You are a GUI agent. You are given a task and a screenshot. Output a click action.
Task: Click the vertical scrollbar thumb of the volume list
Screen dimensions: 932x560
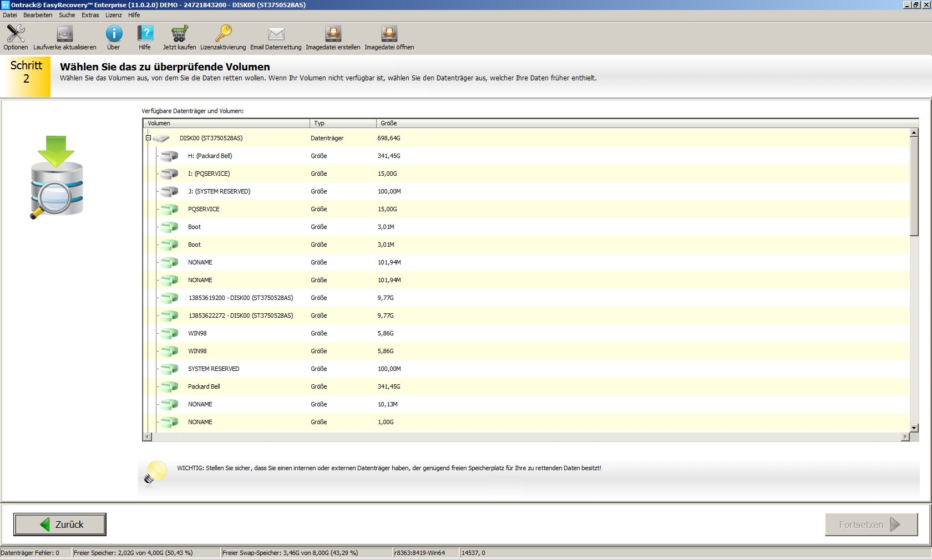click(914, 187)
